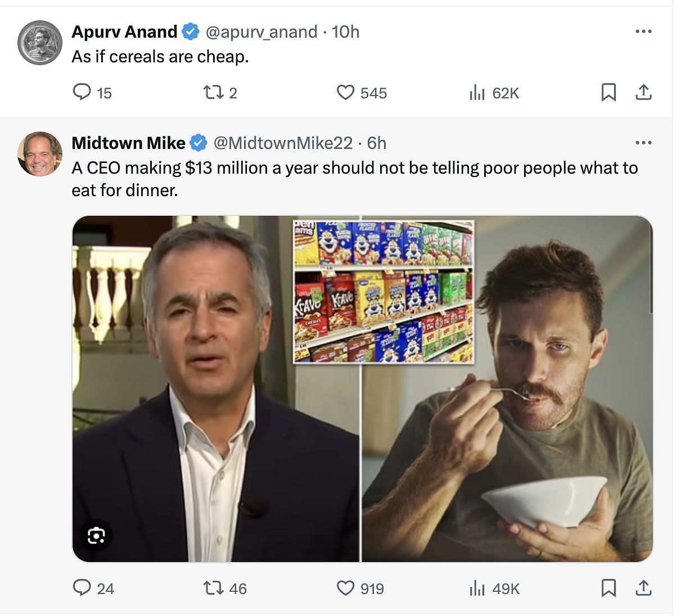Like Midtown Mike's tweet
The width and height of the screenshot is (686, 616).
click(x=345, y=588)
